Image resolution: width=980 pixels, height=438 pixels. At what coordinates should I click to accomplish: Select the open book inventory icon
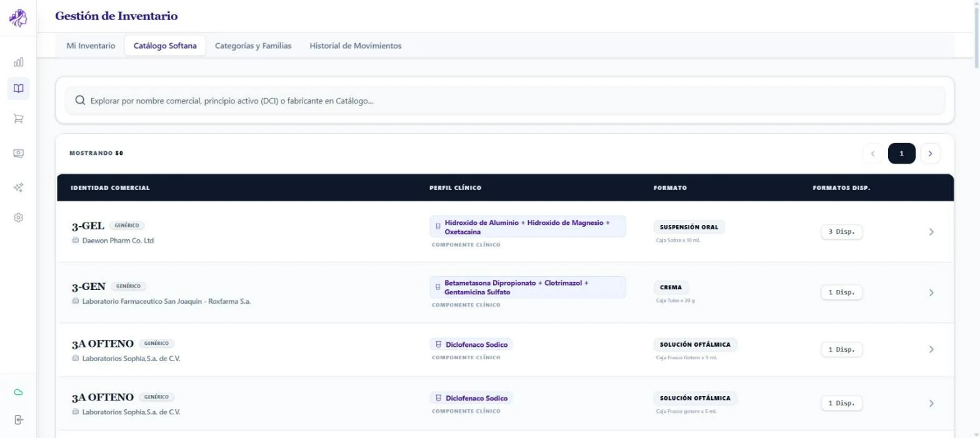18,88
